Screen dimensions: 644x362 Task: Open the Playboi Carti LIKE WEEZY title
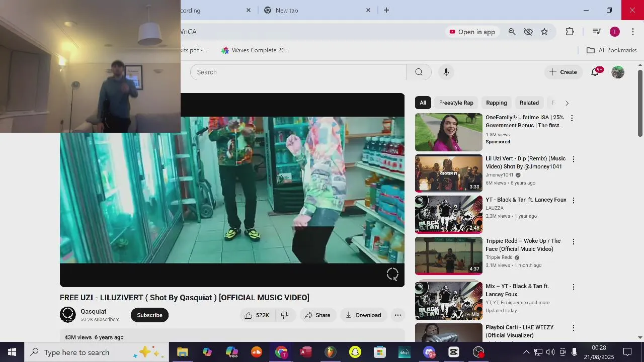[519, 331]
